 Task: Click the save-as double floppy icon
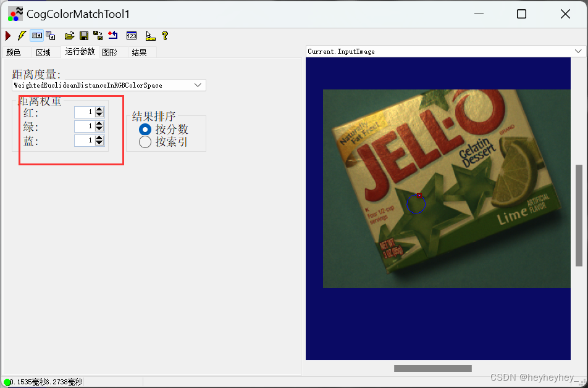[x=98, y=36]
